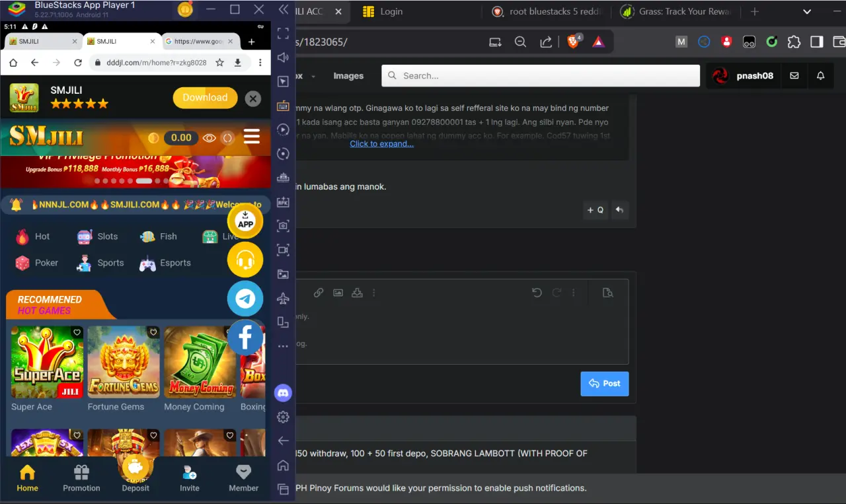Open the Facebook floating button
This screenshot has width=846, height=504.
click(245, 338)
